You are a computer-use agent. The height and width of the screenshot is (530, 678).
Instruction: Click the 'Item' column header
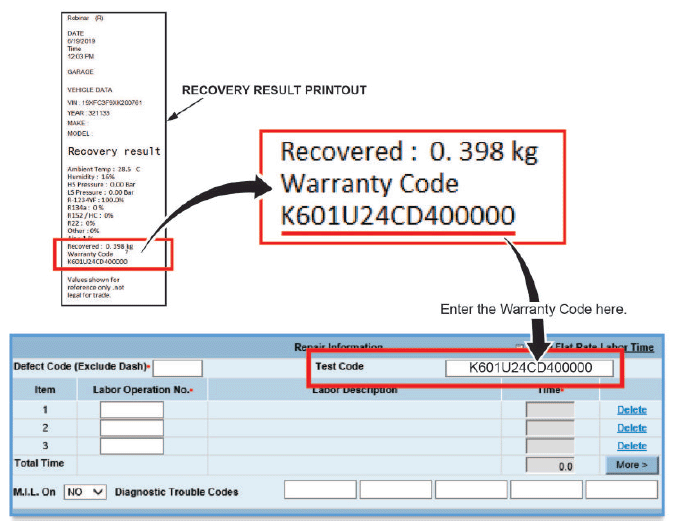pos(45,390)
